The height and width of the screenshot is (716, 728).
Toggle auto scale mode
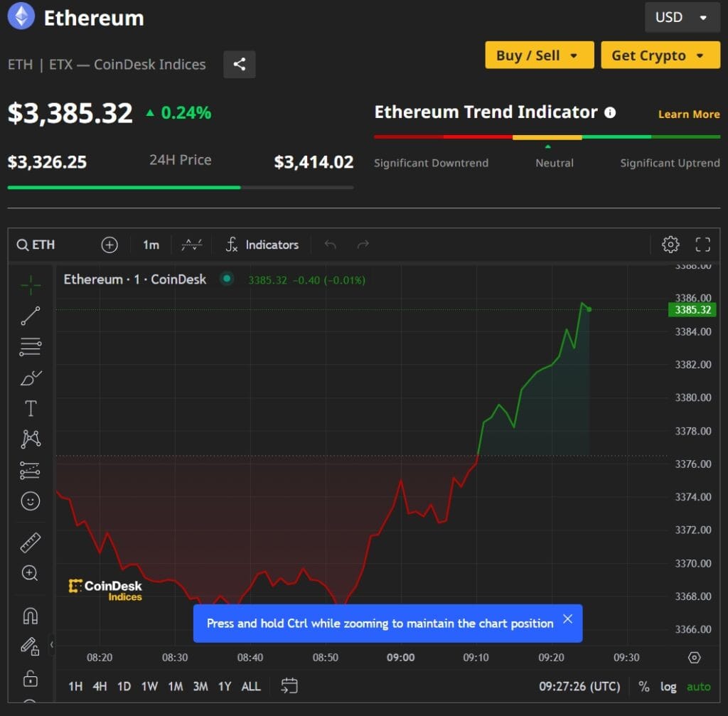[x=698, y=686]
